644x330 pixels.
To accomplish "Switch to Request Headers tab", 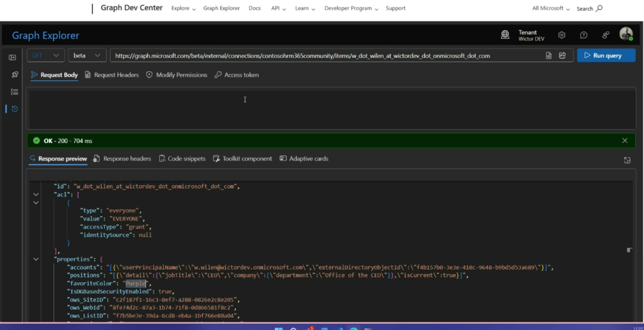I will click(112, 75).
